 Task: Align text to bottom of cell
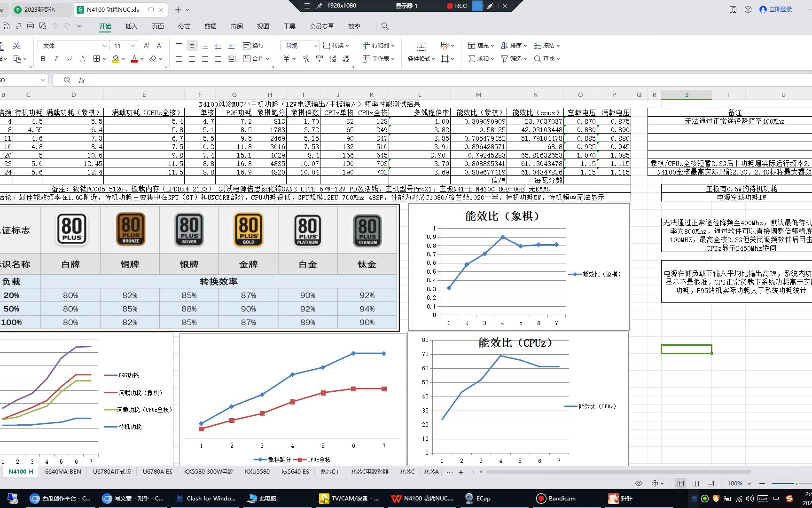pyautogui.click(x=205, y=46)
